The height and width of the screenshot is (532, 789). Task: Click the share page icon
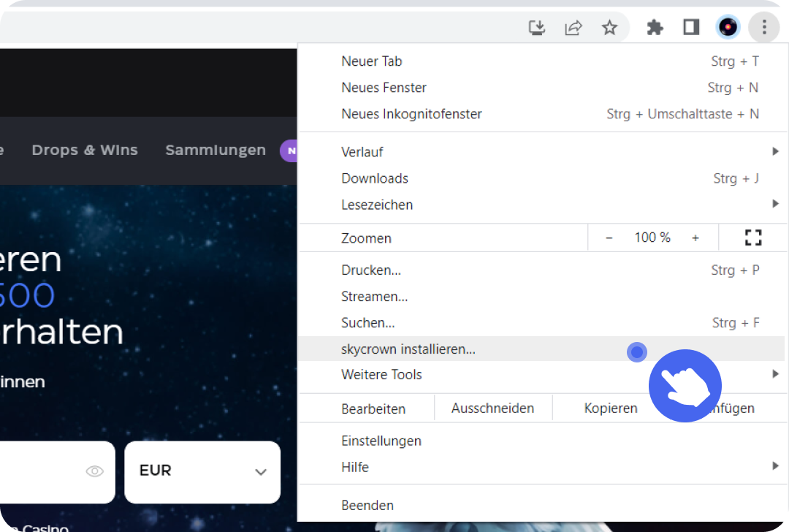[573, 27]
